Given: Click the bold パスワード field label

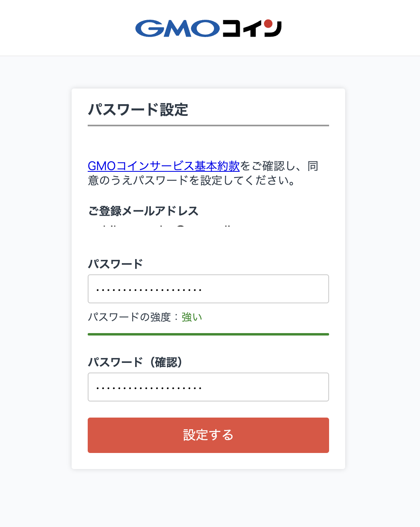Looking at the screenshot, I should tap(115, 264).
